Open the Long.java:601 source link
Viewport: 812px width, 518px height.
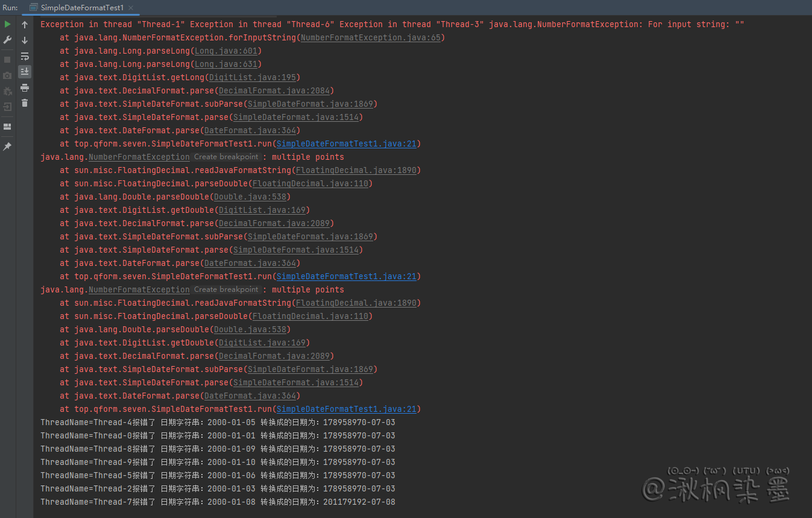pos(228,51)
